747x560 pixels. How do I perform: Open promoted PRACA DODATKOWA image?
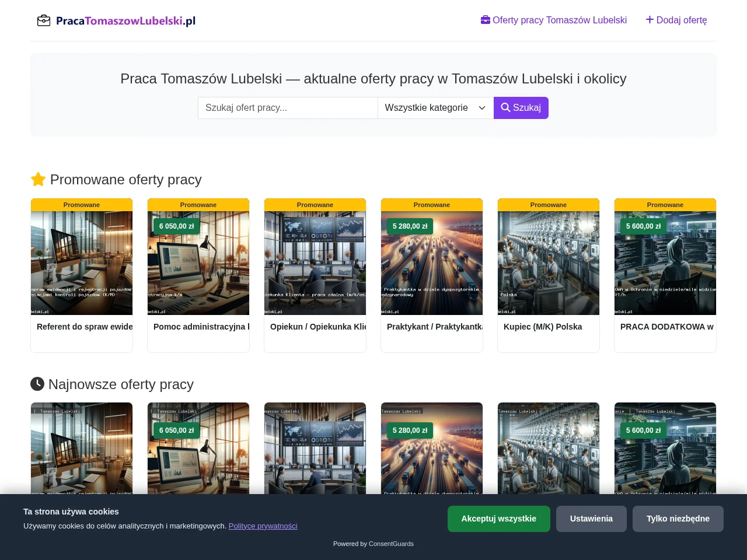[665, 263]
